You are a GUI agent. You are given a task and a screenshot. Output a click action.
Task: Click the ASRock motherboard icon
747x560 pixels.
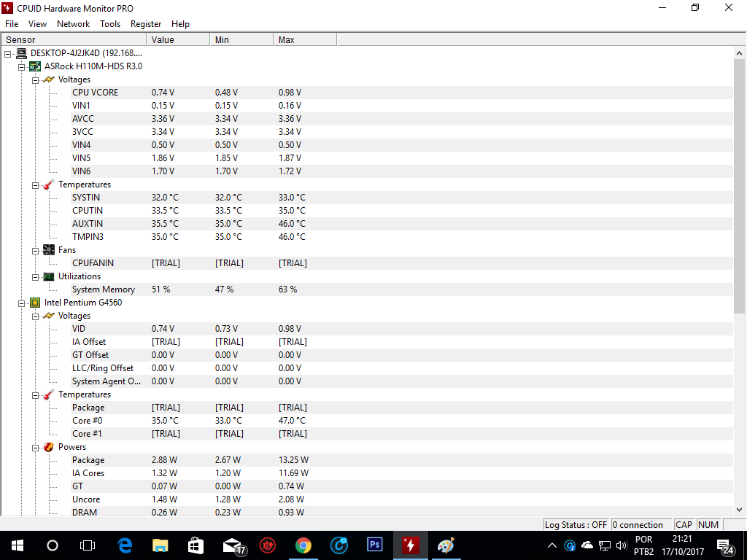pyautogui.click(x=35, y=66)
